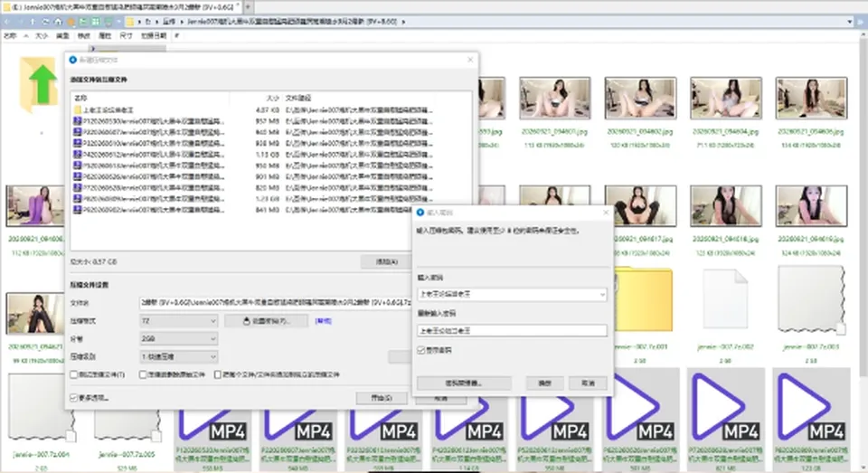
Task: Open the parent folder with green arrow
Action: (39, 84)
